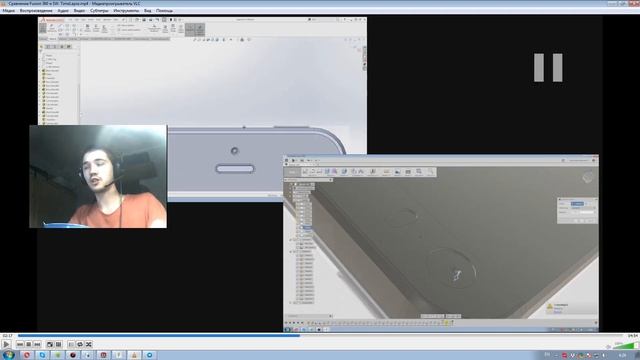Seek on the blue playback progress bar
Image resolution: width=640 pixels, height=360 pixels.
pos(320,336)
